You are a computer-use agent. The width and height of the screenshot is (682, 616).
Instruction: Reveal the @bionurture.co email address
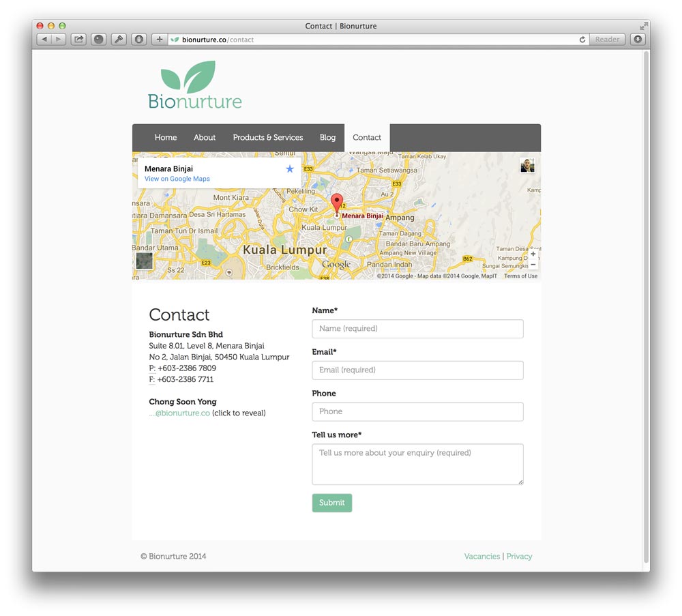[x=179, y=413]
